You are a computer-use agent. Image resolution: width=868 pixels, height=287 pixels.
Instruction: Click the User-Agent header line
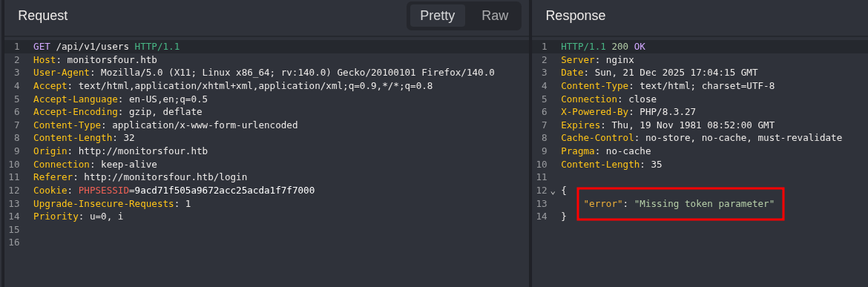263,73
